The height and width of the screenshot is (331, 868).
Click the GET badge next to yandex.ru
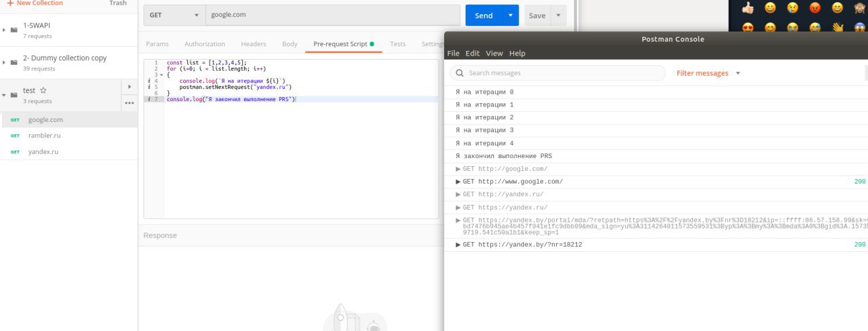click(15, 152)
